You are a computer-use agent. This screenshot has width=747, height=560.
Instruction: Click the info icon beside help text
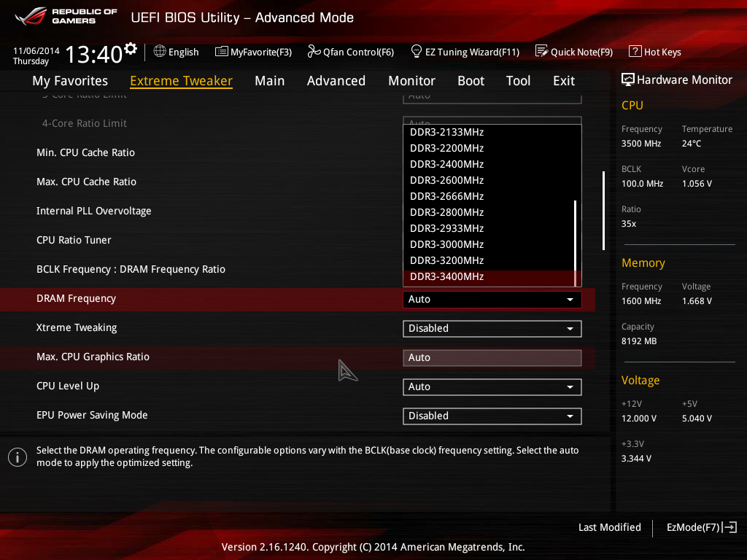[x=18, y=457]
